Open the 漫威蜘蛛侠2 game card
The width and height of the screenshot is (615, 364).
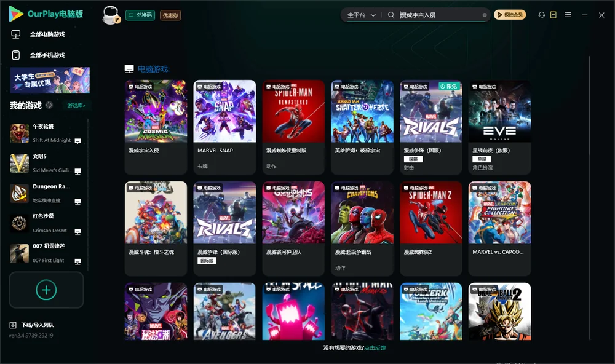430,229
